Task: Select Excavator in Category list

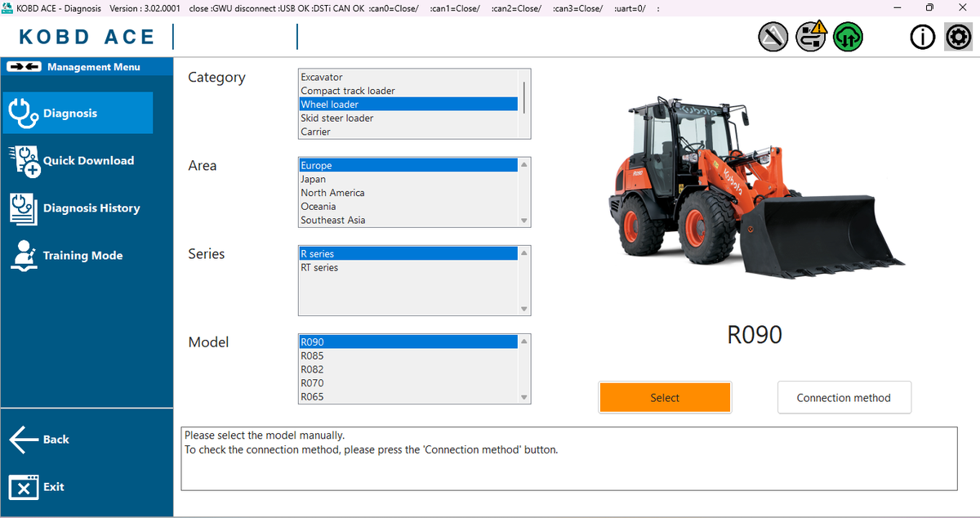Action: pyautogui.click(x=408, y=77)
